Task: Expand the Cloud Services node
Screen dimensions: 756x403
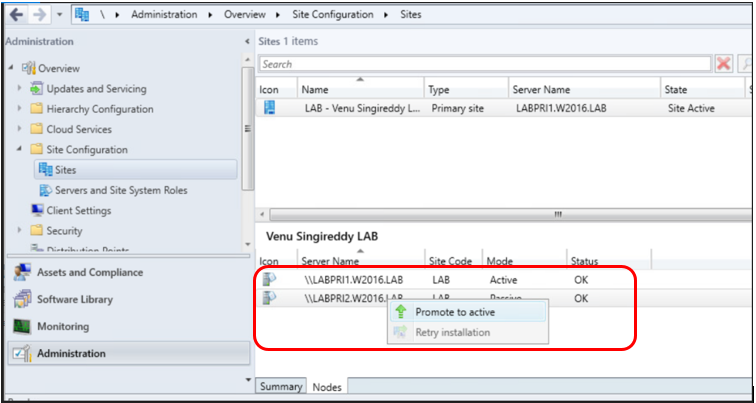Action: (20, 129)
